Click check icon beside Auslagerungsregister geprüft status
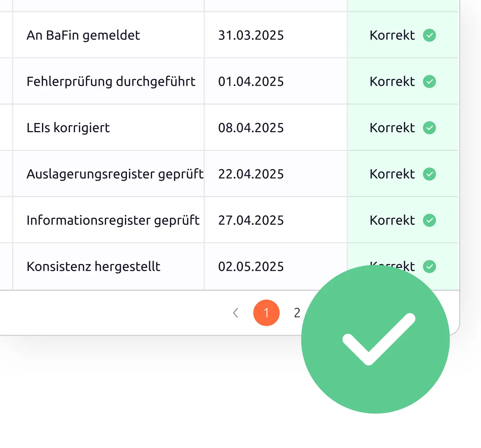The width and height of the screenshot is (481, 448). click(x=429, y=174)
